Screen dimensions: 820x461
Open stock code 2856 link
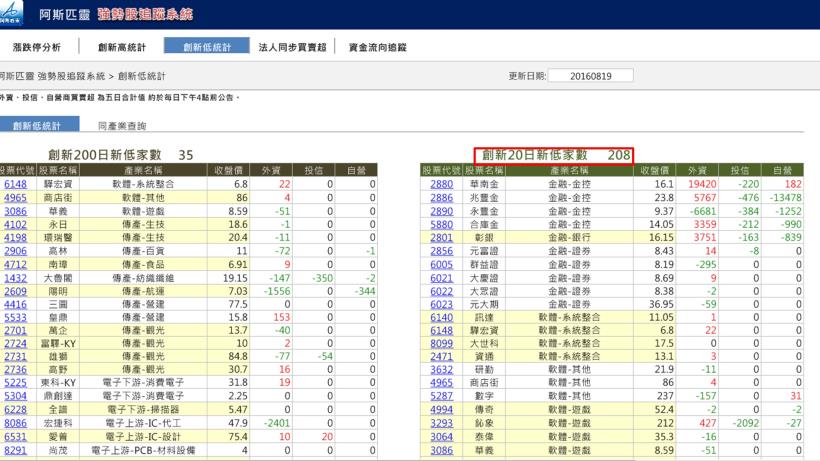[441, 251]
